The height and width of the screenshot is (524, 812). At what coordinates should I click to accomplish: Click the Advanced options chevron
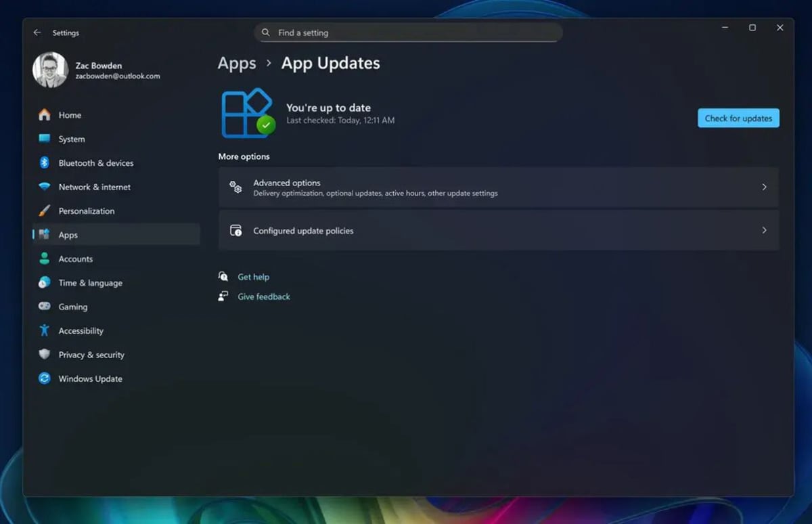[x=764, y=187]
